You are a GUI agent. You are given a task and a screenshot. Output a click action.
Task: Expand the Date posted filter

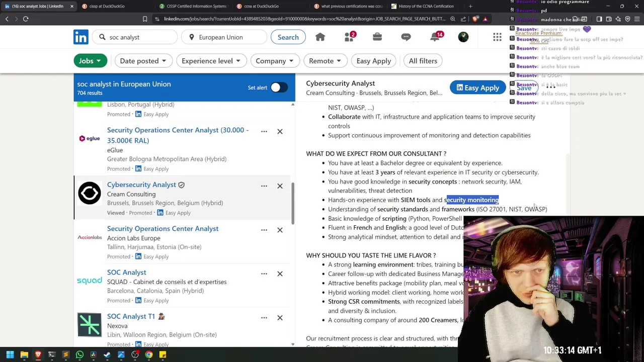(x=143, y=61)
